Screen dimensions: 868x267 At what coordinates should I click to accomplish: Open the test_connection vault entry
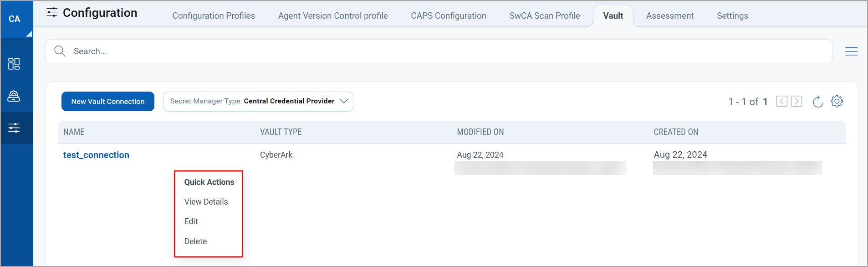[x=96, y=155]
